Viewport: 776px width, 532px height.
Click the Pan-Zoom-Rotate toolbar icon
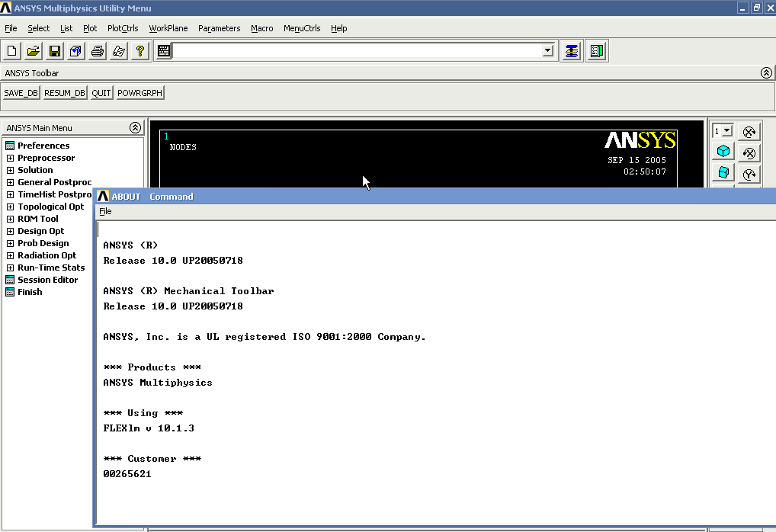click(x=75, y=51)
